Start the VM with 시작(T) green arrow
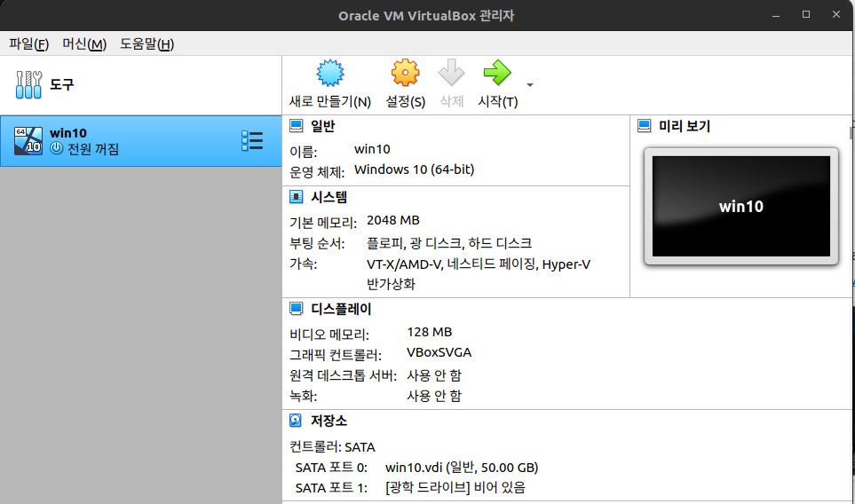The height and width of the screenshot is (504, 855). [497, 73]
